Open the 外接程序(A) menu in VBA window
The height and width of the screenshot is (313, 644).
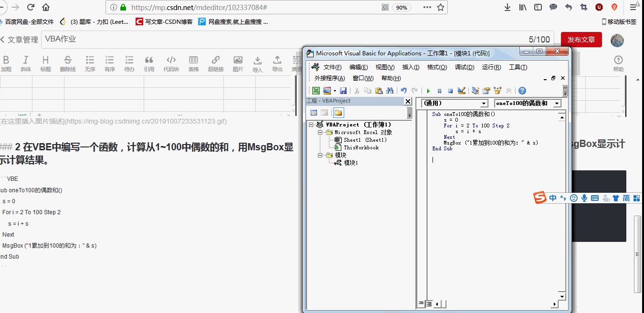tap(329, 78)
